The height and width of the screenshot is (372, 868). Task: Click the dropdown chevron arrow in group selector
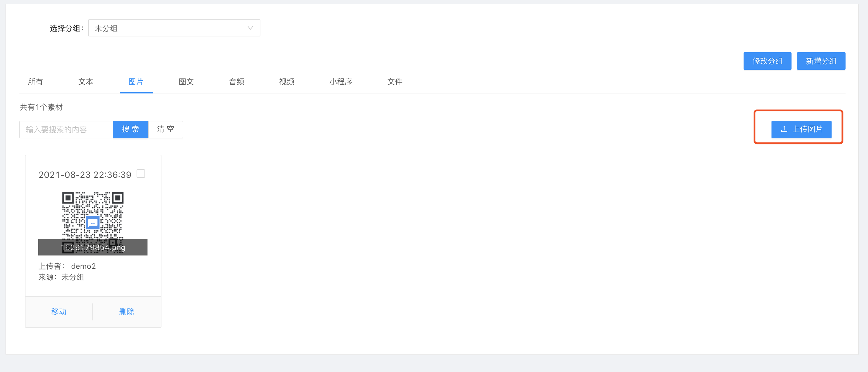[x=250, y=28]
